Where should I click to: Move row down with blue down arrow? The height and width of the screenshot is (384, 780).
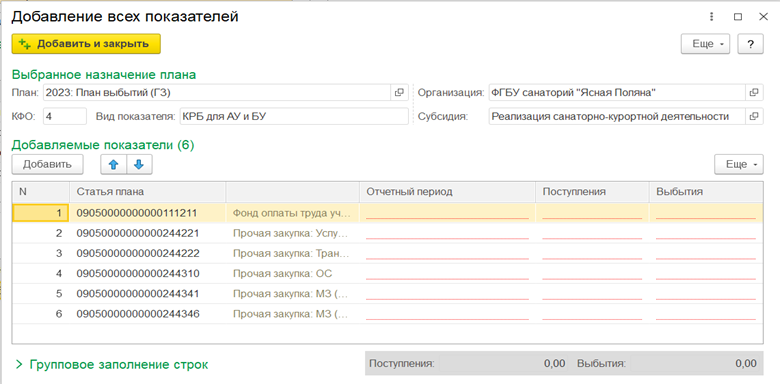coord(139,165)
